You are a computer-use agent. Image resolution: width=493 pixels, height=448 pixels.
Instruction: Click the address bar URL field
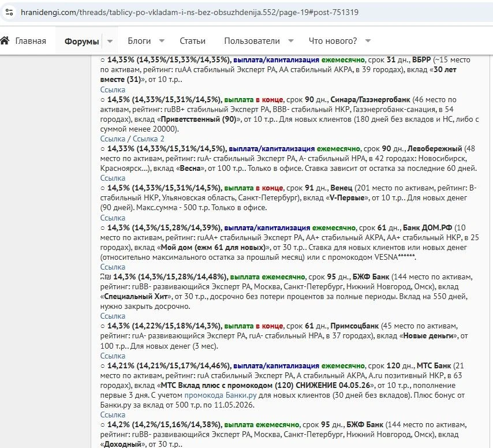point(189,12)
